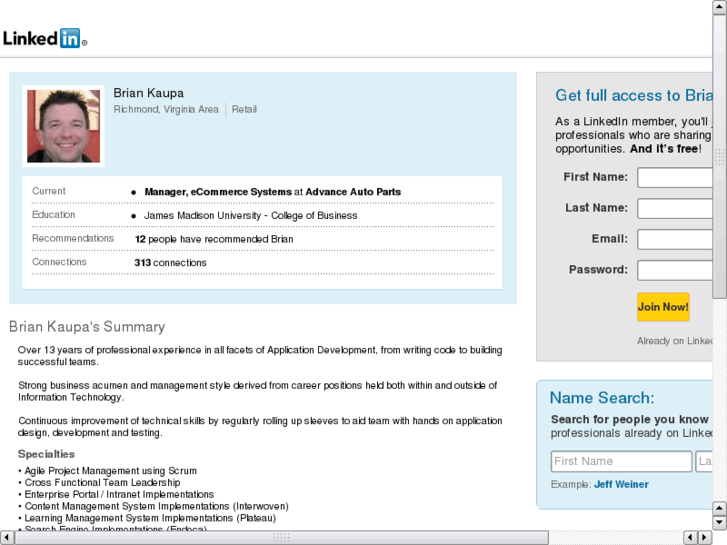Click the First Name signup field

675,178
